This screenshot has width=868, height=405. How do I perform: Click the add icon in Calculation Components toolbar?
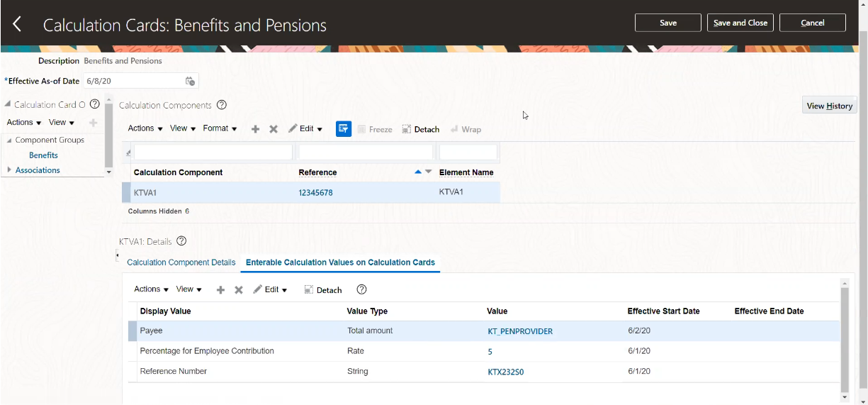pos(256,129)
